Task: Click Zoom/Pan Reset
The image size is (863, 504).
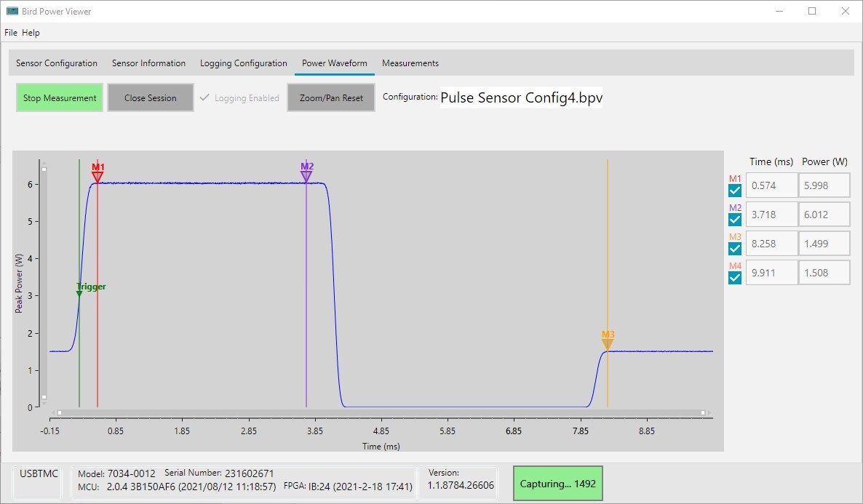Action: pos(331,97)
